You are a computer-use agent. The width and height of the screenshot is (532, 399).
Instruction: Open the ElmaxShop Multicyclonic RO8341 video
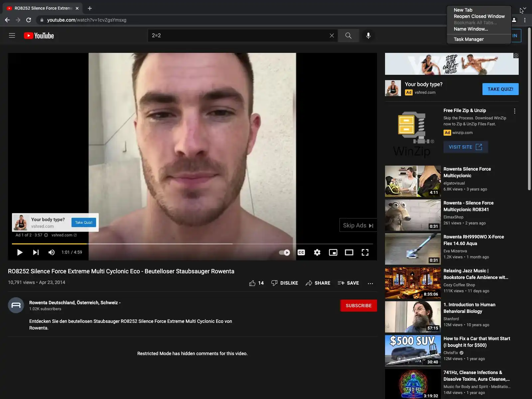[x=468, y=206]
